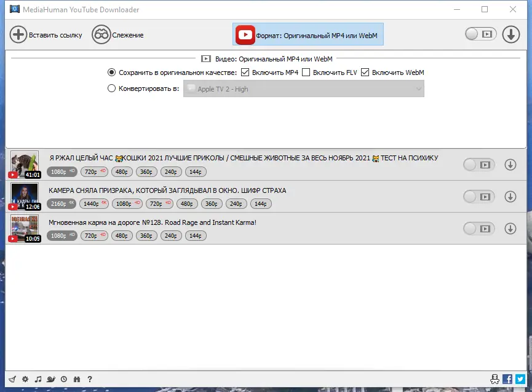Screen dimensions: 532x392
Task: Toggle video switch for КАМЕРА СНЯЛА ПРИЗРАКА row
Action: 478,197
